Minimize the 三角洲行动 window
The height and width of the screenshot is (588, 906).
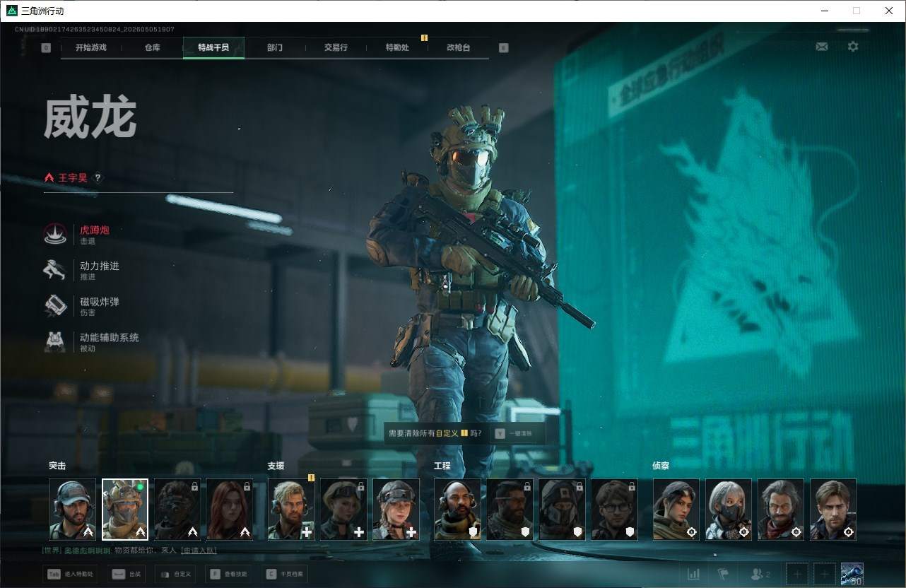[x=825, y=11]
